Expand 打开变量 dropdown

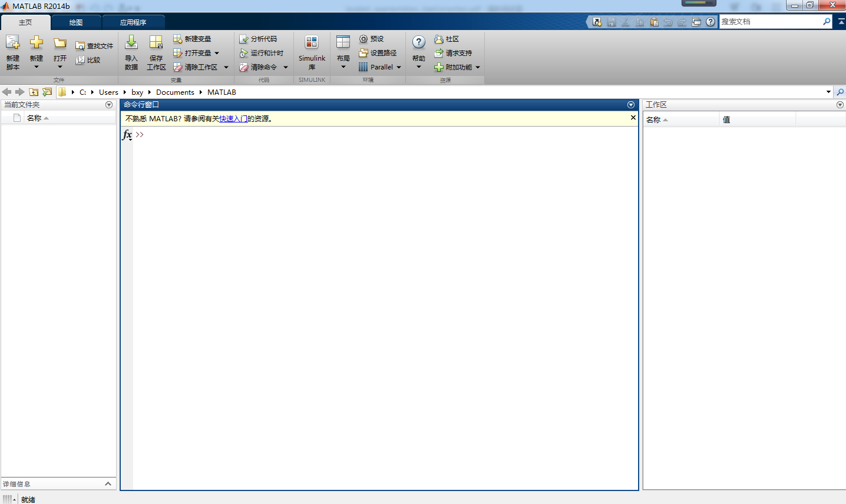[x=217, y=53]
